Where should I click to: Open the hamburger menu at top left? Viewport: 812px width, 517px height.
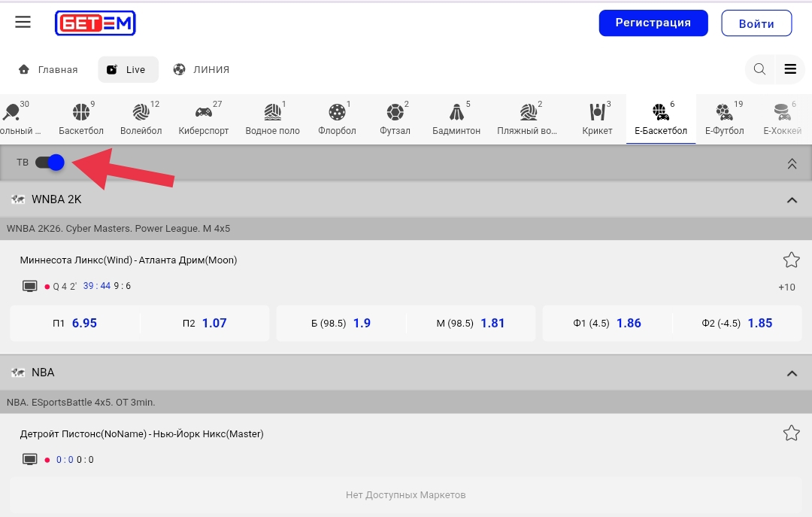(23, 23)
